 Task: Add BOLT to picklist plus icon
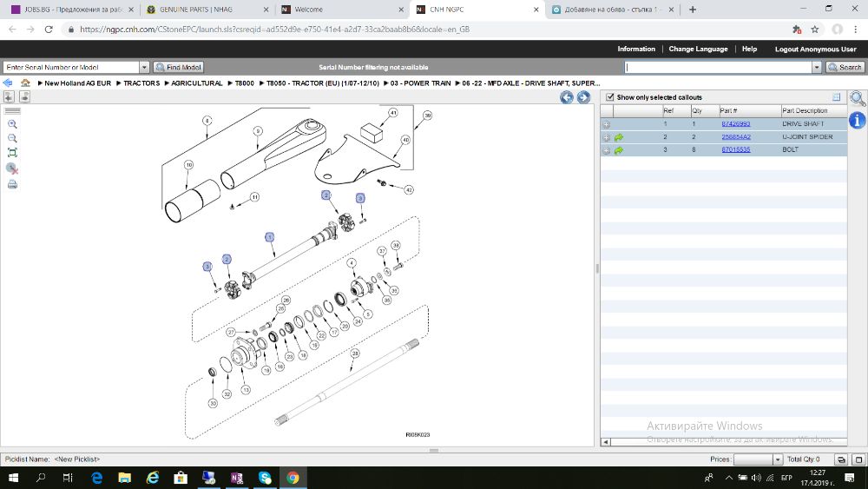[x=606, y=150]
